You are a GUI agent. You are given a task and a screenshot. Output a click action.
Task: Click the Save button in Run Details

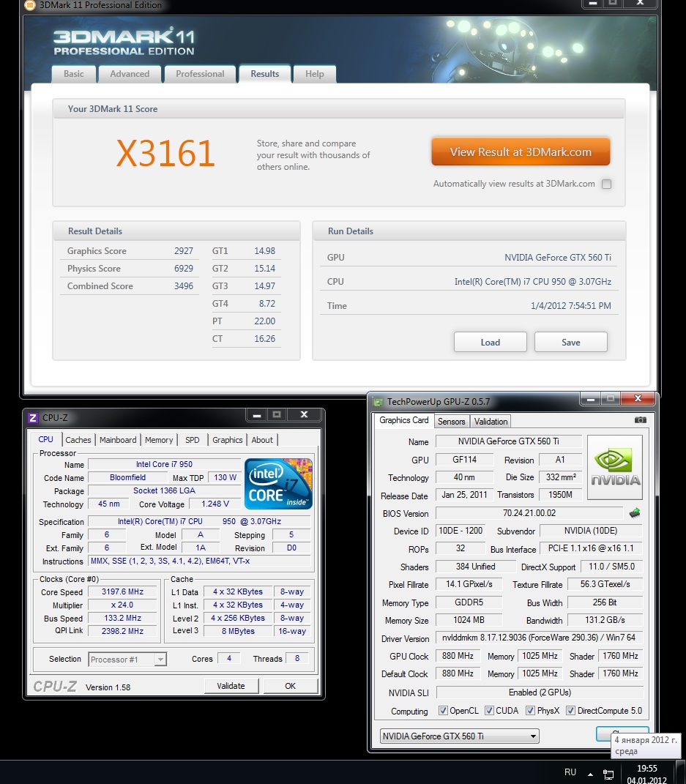tap(570, 343)
